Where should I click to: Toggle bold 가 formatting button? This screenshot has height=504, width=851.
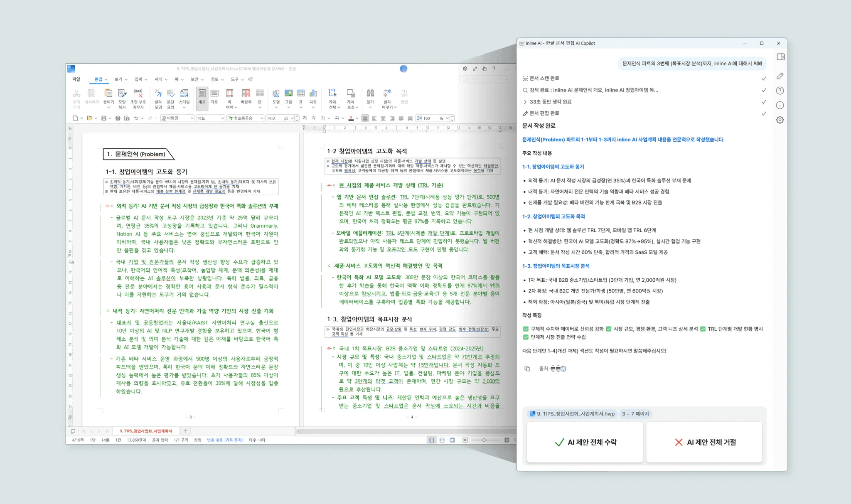(305, 118)
